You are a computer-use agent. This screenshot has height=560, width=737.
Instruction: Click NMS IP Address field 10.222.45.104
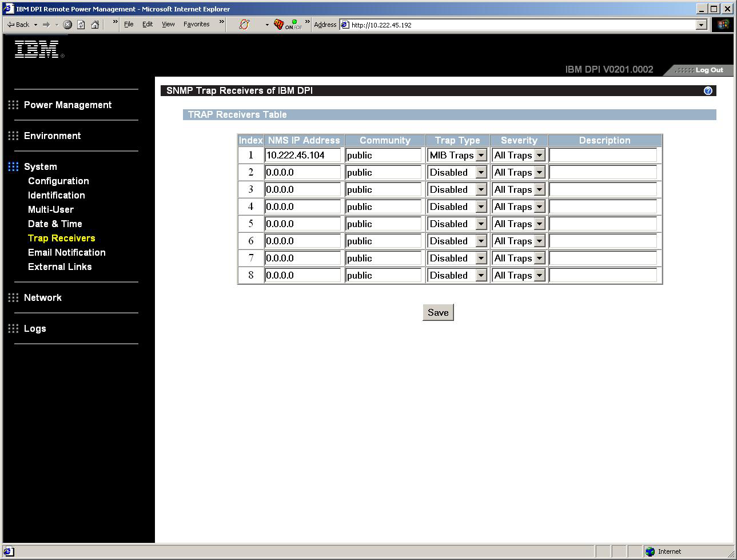[303, 155]
